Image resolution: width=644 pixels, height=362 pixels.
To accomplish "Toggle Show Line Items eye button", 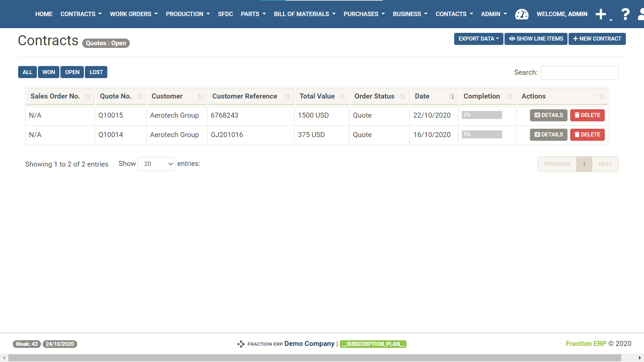I will click(x=536, y=39).
